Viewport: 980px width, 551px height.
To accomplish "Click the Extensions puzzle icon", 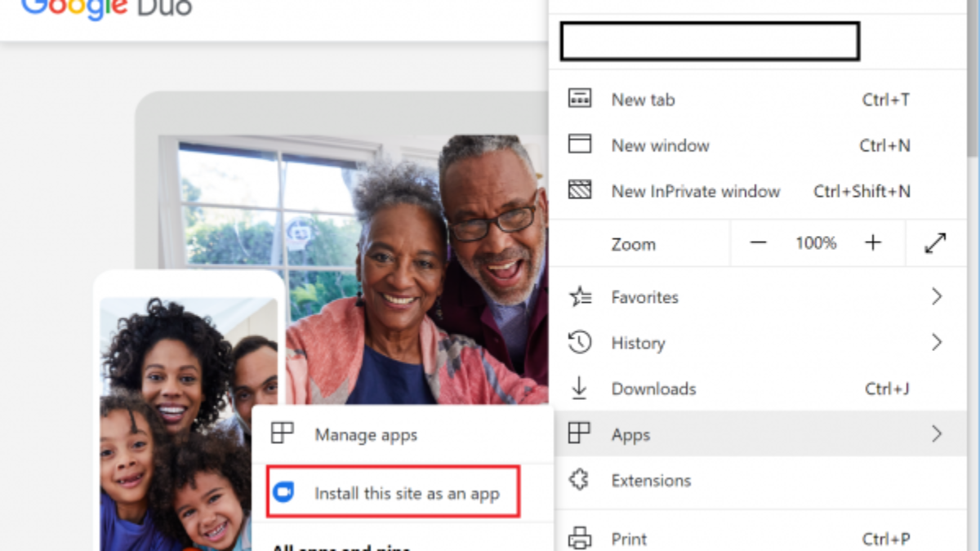I will [579, 480].
